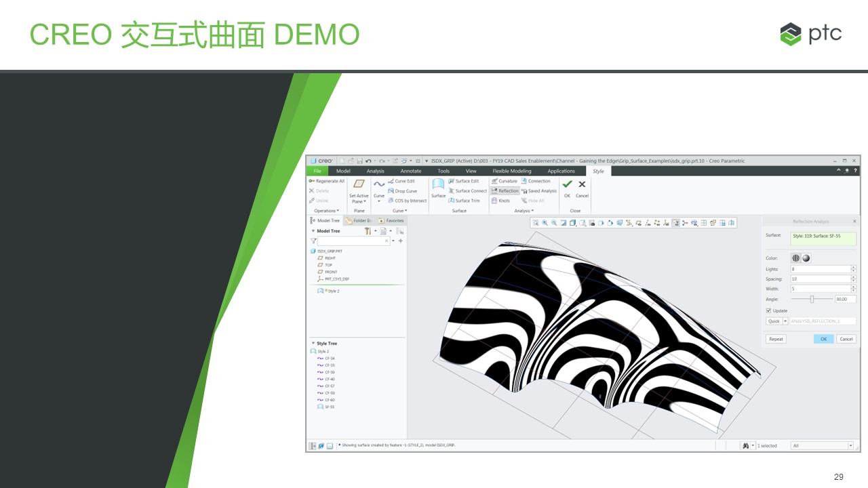The width and height of the screenshot is (868, 488).
Task: Click the Repaint icon in graphics toolbar
Action: 564,223
